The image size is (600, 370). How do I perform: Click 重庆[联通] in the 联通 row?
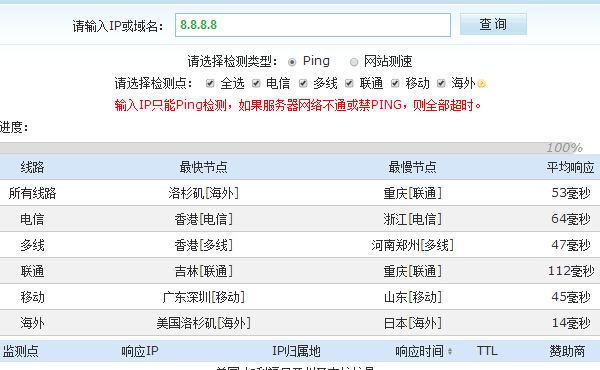412,271
